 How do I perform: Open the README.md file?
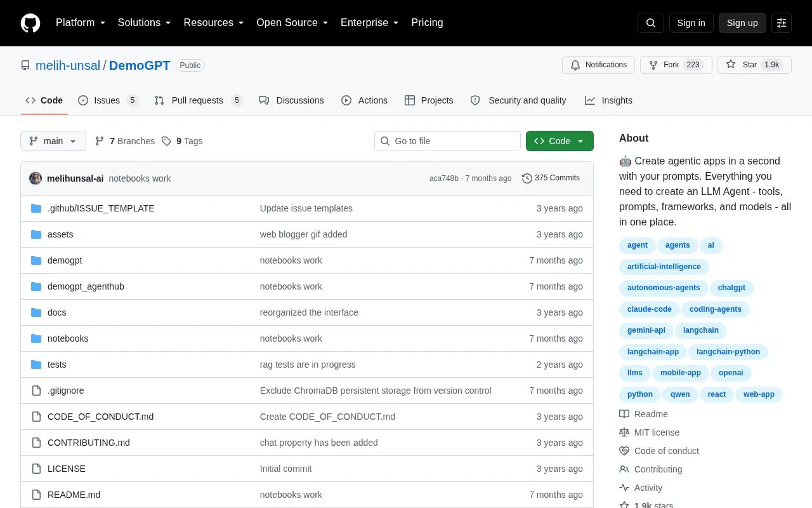74,495
